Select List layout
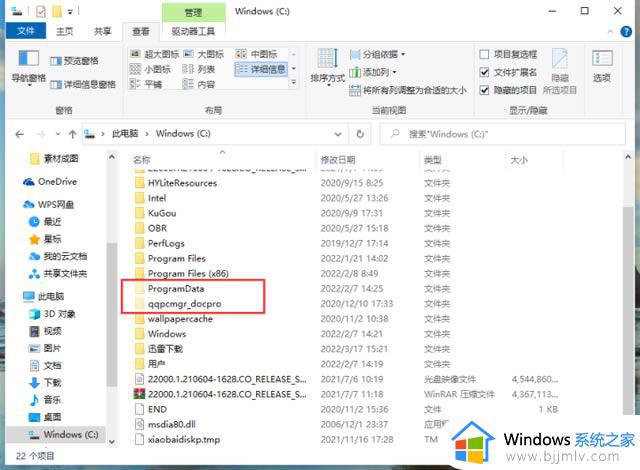 198,69
